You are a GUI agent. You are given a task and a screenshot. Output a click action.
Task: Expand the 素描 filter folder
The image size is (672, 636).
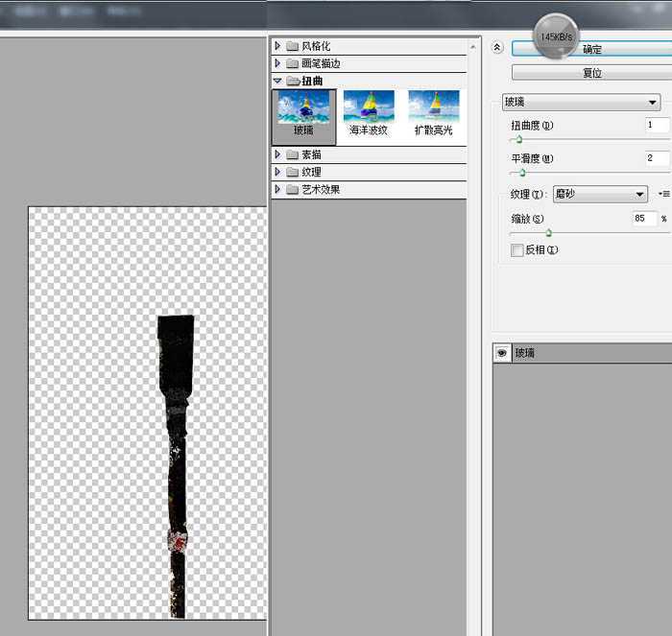277,154
